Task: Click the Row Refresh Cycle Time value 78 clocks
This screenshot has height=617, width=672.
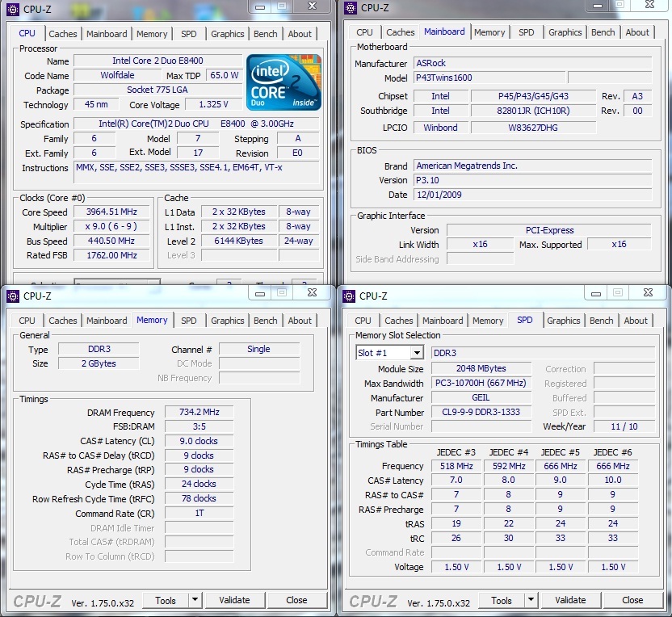Action: click(199, 499)
